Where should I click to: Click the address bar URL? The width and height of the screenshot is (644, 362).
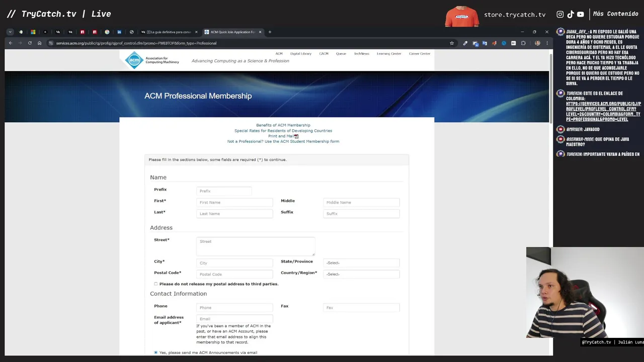click(x=136, y=43)
